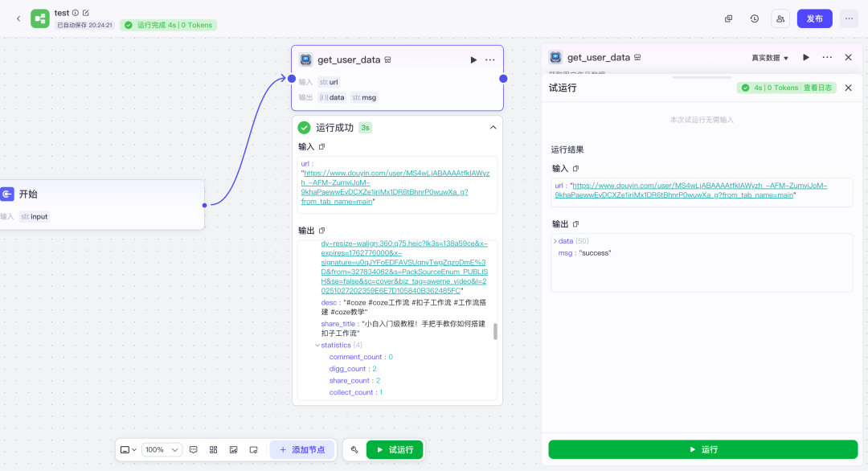The image size is (868, 471).
Task: Collapse the 运行成功 result panel
Action: coord(493,128)
